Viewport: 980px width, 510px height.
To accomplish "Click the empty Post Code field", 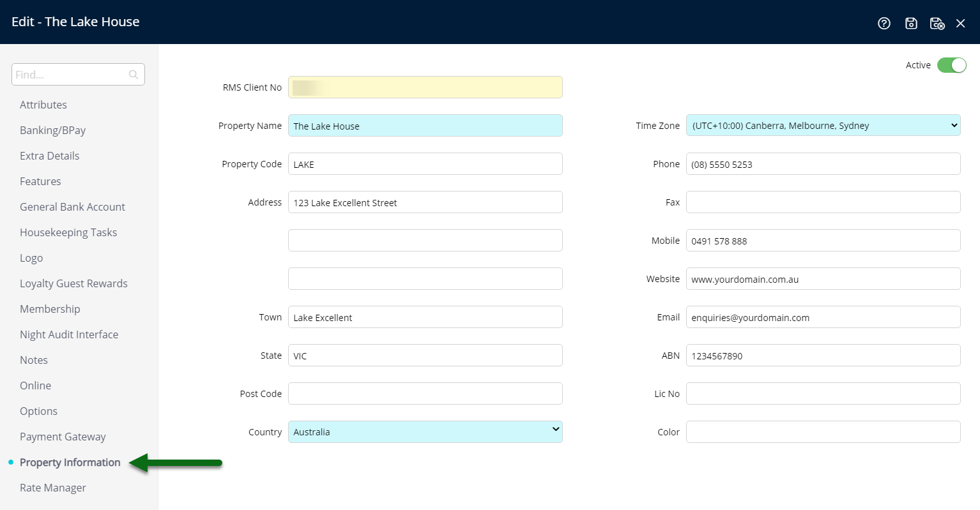I will [x=425, y=394].
